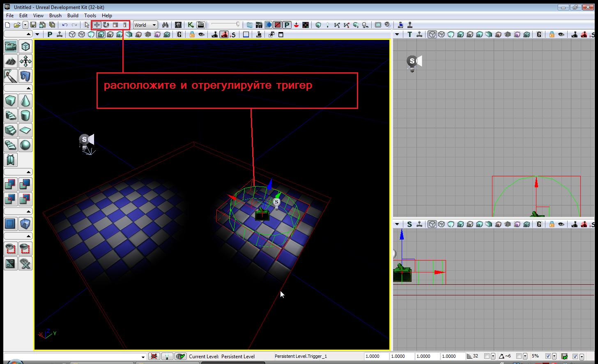The image size is (598, 364).
Task: Click the Cylinder brush builder
Action: coord(25,115)
